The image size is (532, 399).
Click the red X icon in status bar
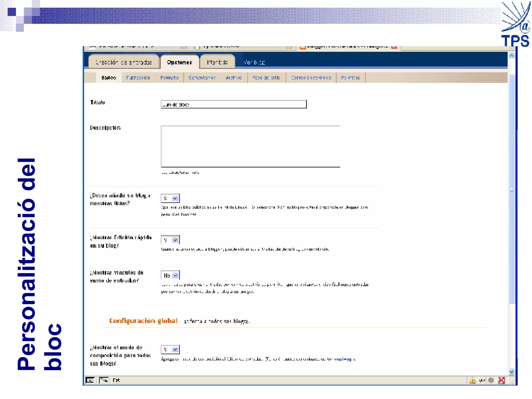(x=502, y=381)
